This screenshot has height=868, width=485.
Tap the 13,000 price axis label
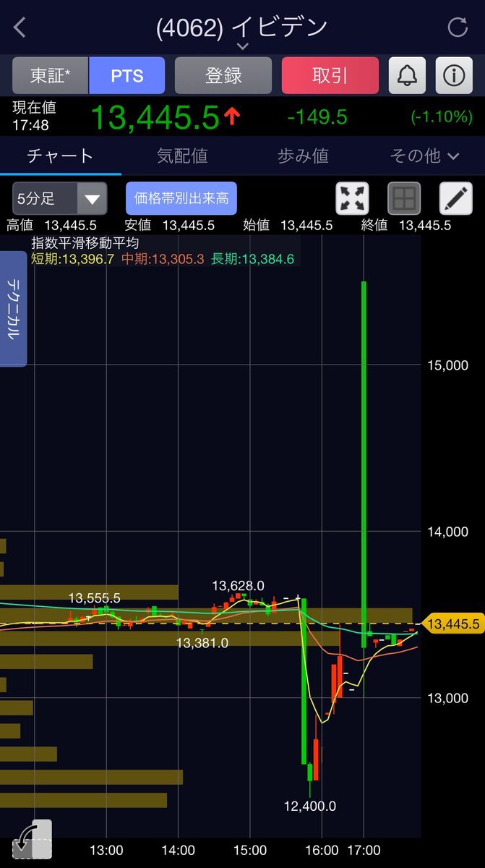(447, 698)
